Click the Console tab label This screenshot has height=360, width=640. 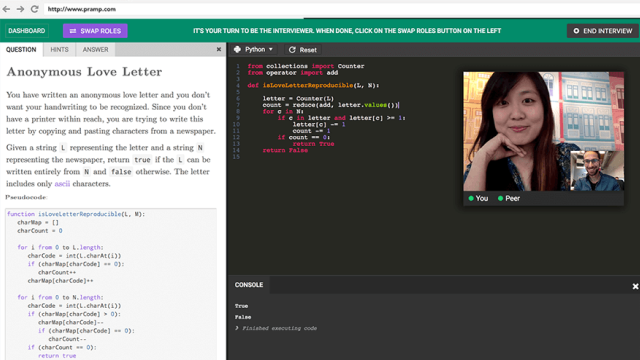coord(249,285)
